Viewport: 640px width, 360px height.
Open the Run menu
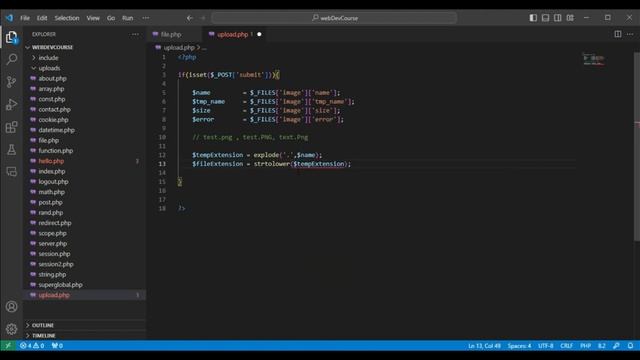pyautogui.click(x=127, y=18)
